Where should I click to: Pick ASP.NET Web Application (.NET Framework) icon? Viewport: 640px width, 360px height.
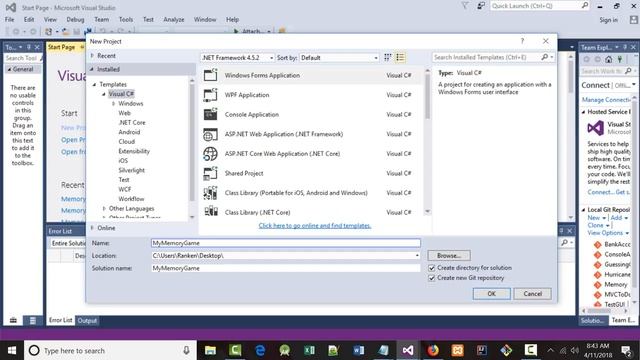(211, 134)
